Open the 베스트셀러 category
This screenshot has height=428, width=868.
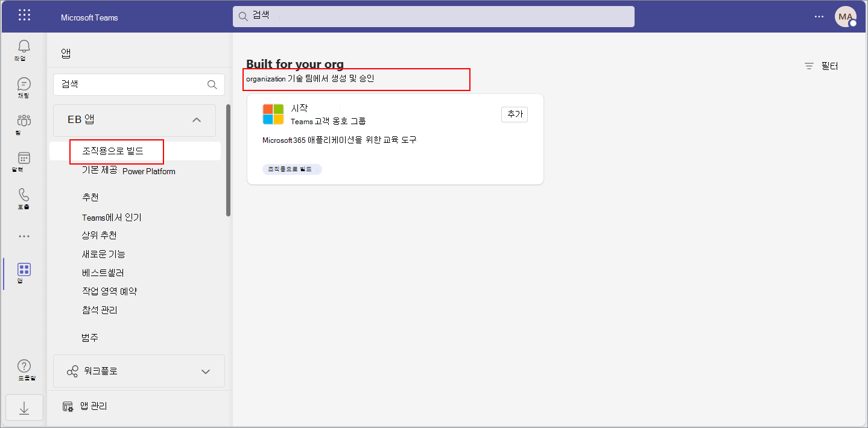coord(103,273)
